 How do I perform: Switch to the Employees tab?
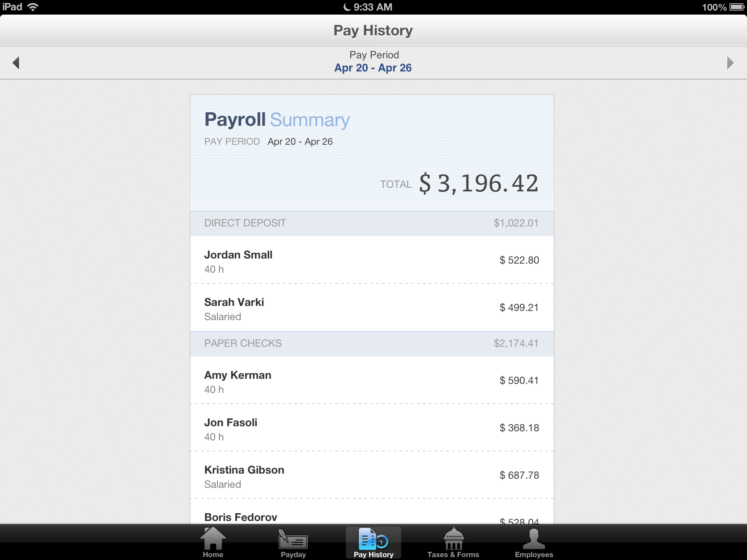tap(534, 543)
